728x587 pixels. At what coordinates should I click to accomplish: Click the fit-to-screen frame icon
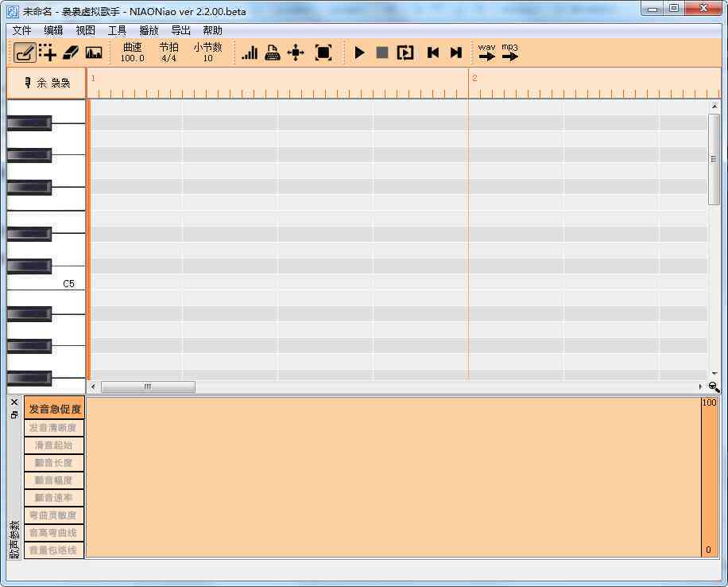pyautogui.click(x=323, y=52)
